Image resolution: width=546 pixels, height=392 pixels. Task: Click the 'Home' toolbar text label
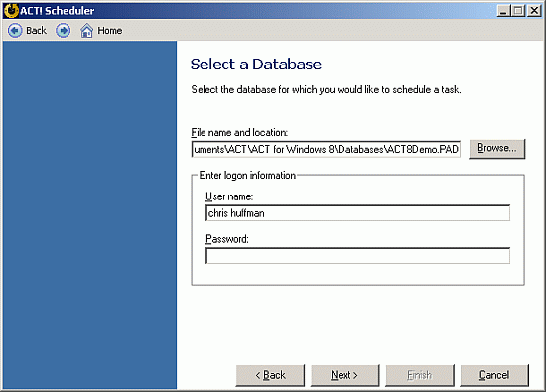[x=109, y=31]
